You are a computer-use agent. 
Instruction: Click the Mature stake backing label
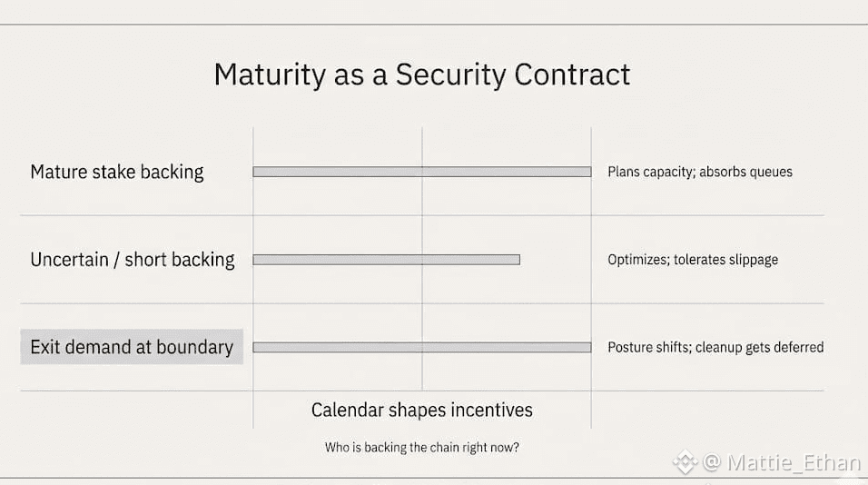pyautogui.click(x=117, y=173)
